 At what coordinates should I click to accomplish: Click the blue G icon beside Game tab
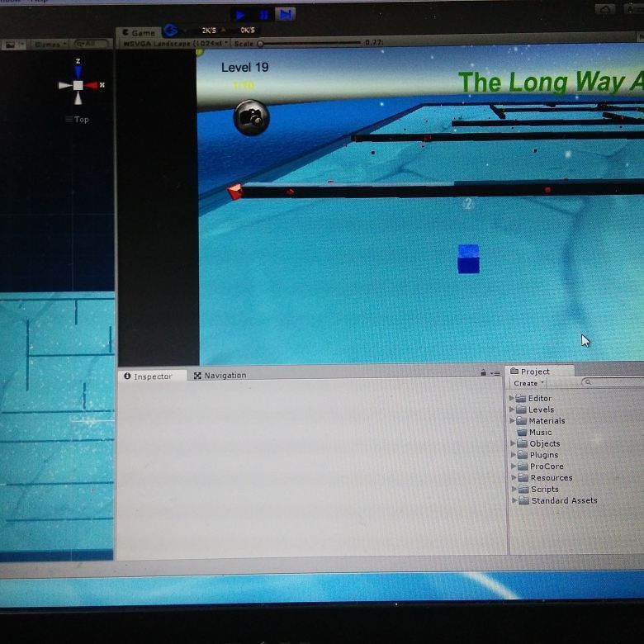pyautogui.click(x=171, y=30)
